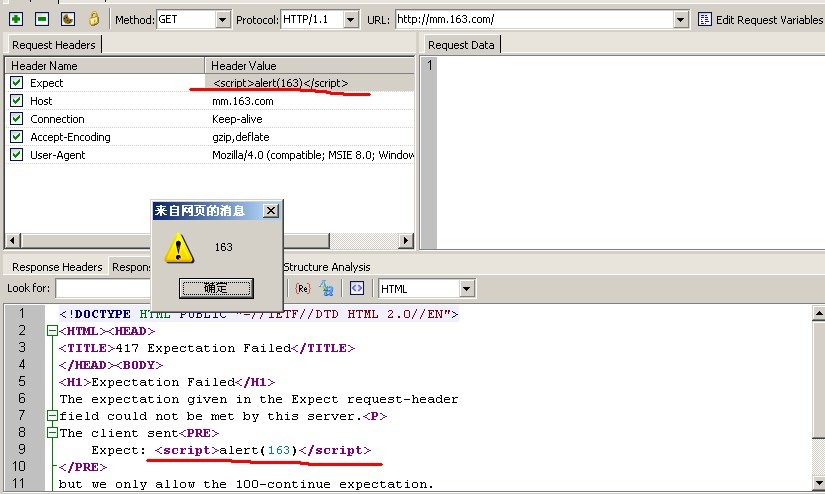Select the Keep-alive Connection value cell

pos(309,119)
